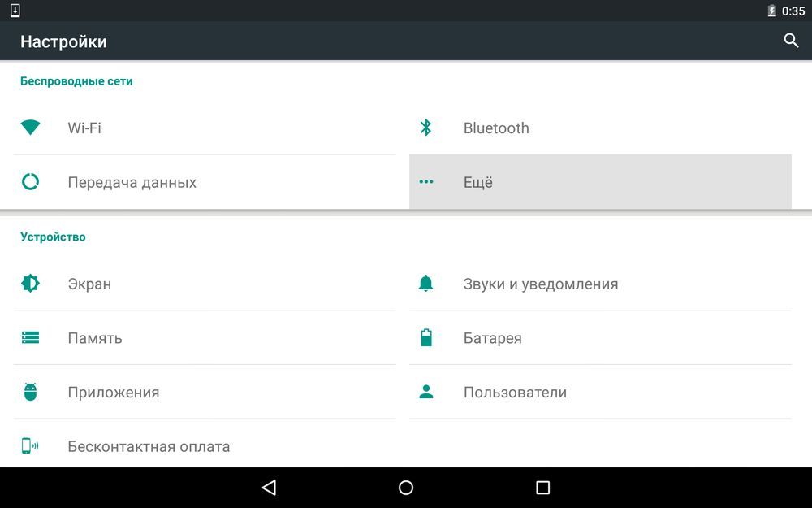
Task: Tap the Android robot Приложения icon
Action: pyautogui.click(x=31, y=392)
